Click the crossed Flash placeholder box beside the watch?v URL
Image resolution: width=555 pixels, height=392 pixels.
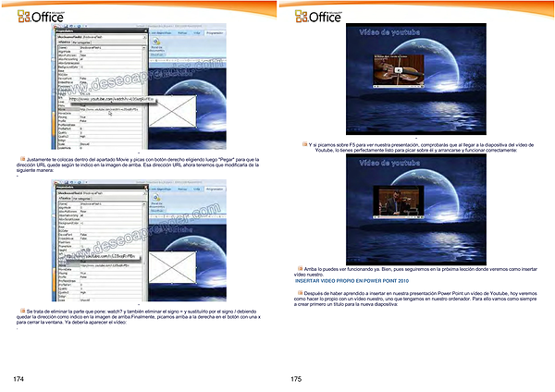pyautogui.click(x=172, y=112)
